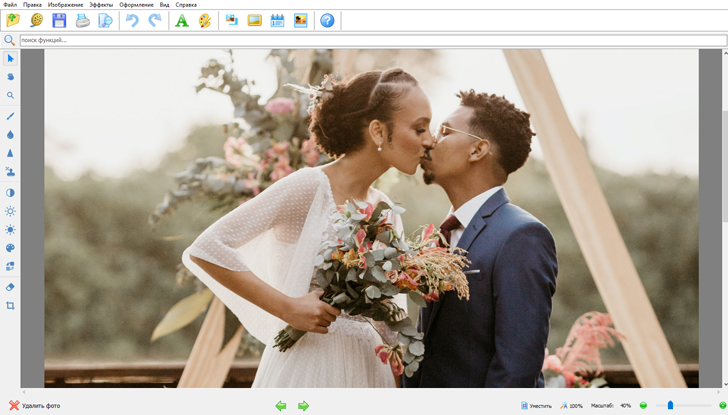728x415 pixels.
Task: Click the Удалить фото button
Action: pos(35,405)
